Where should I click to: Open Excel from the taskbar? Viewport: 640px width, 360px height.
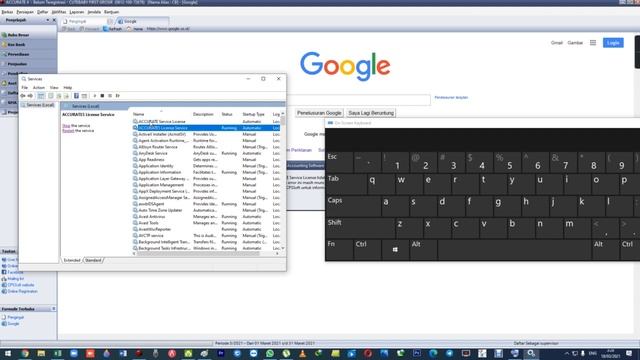pyautogui.click(x=58, y=353)
